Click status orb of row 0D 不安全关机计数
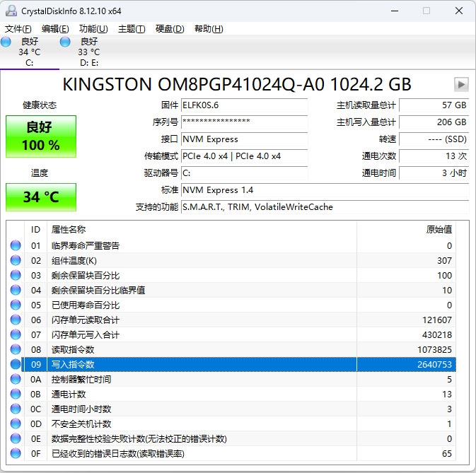 [16, 424]
